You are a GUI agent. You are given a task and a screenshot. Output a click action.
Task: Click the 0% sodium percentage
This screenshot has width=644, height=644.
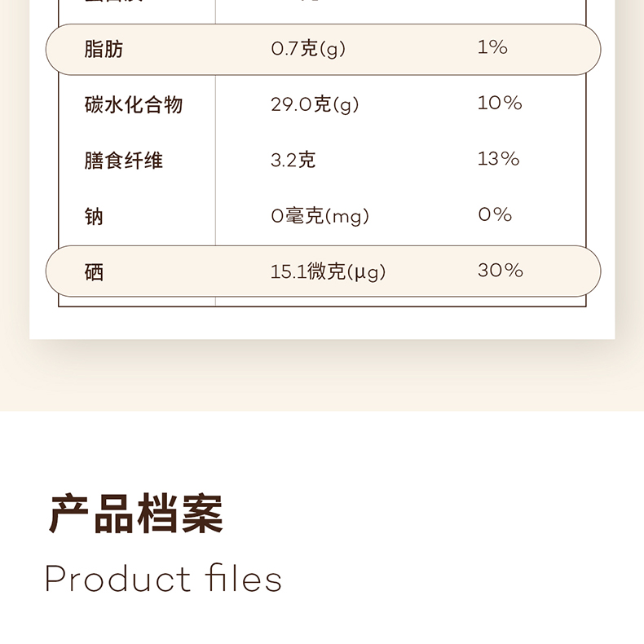click(x=494, y=215)
